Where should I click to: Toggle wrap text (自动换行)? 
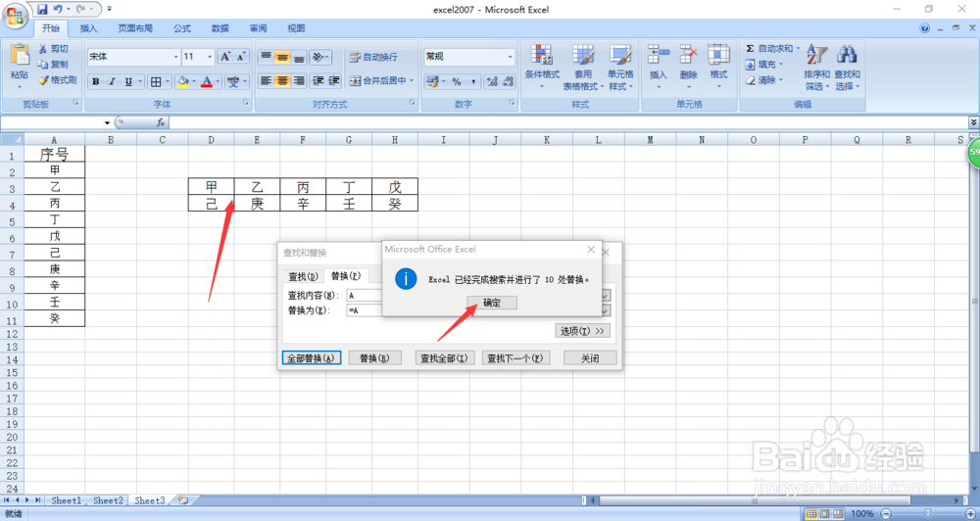click(373, 57)
